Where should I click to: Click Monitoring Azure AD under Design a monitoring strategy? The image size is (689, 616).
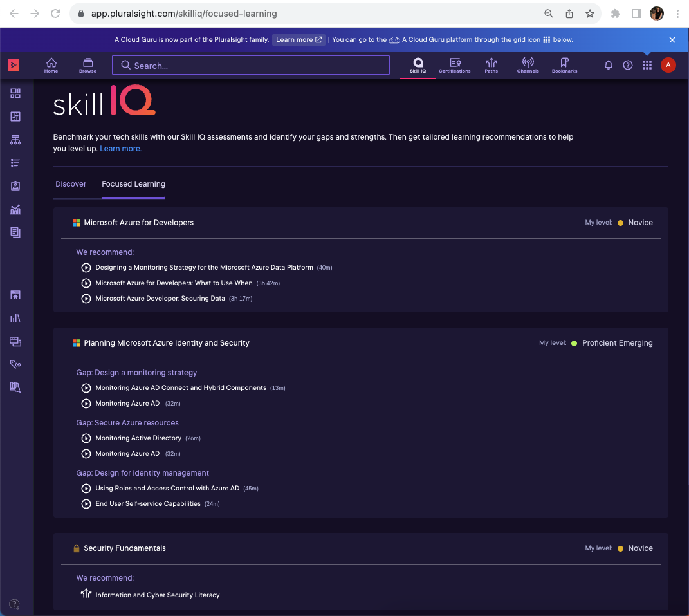point(127,403)
